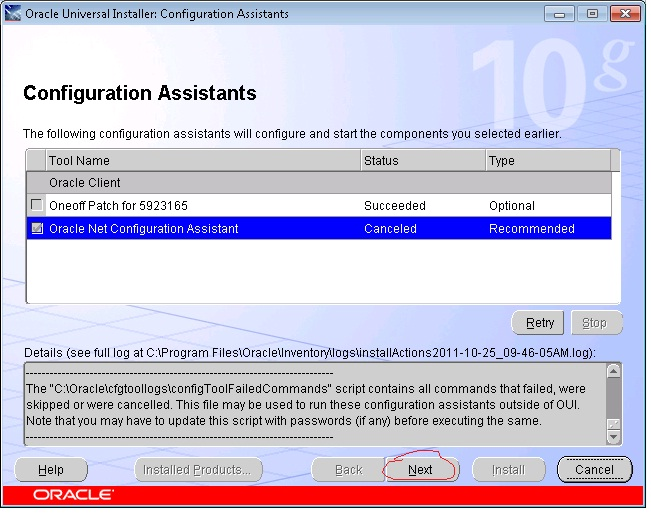This screenshot has height=514, width=651.
Task: Click the details scrollbar down arrow
Action: click(x=614, y=436)
